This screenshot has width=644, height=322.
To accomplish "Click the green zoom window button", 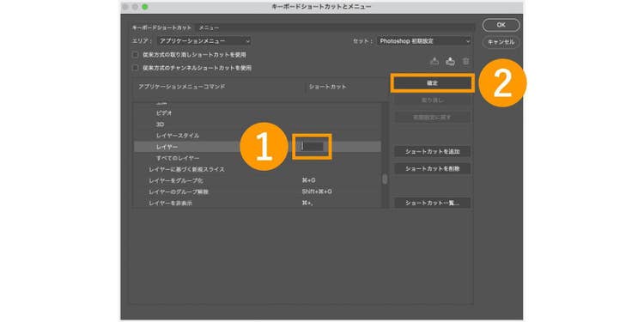I will point(145,7).
